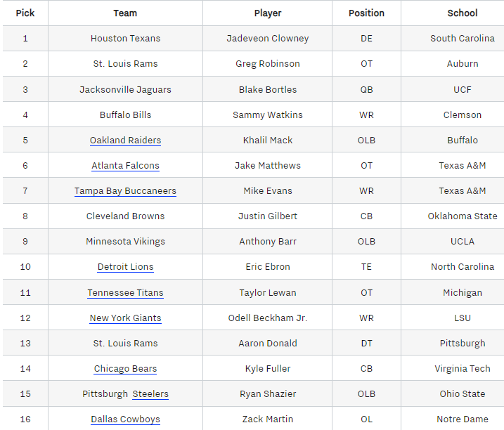Select Jadeveon Clowney player cell
The width and height of the screenshot is (504, 430).
coord(267,38)
